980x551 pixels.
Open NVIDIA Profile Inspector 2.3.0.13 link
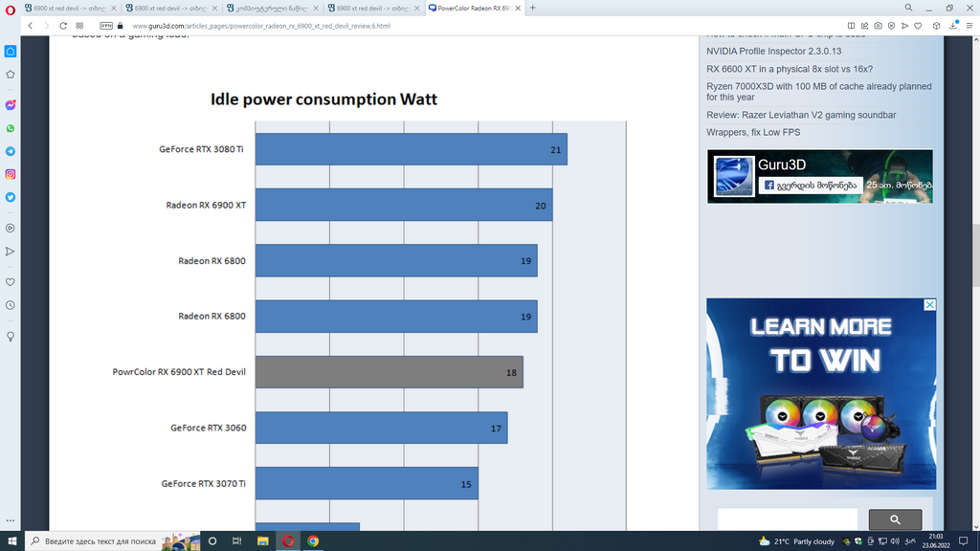point(773,52)
